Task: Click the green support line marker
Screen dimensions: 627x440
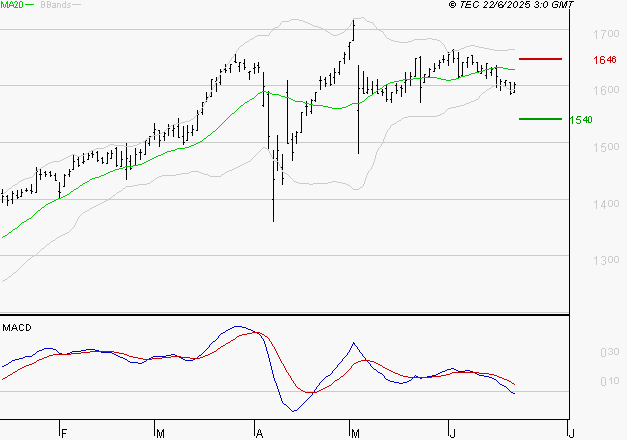Action: point(540,119)
